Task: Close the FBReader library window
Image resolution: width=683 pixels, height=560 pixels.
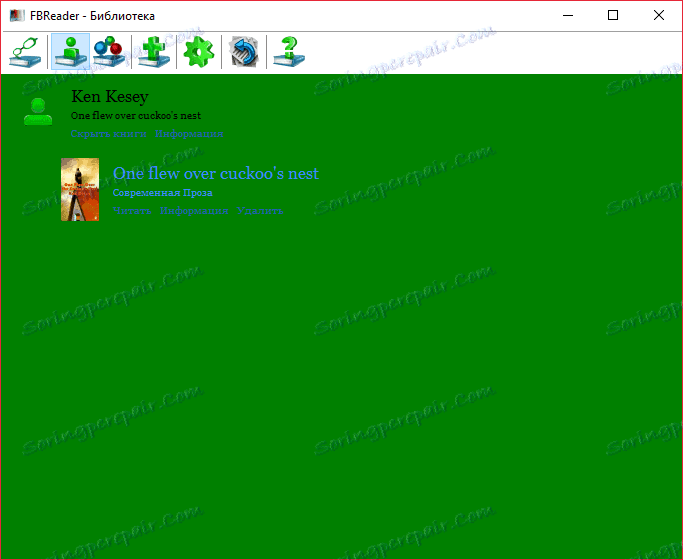Action: pos(659,16)
